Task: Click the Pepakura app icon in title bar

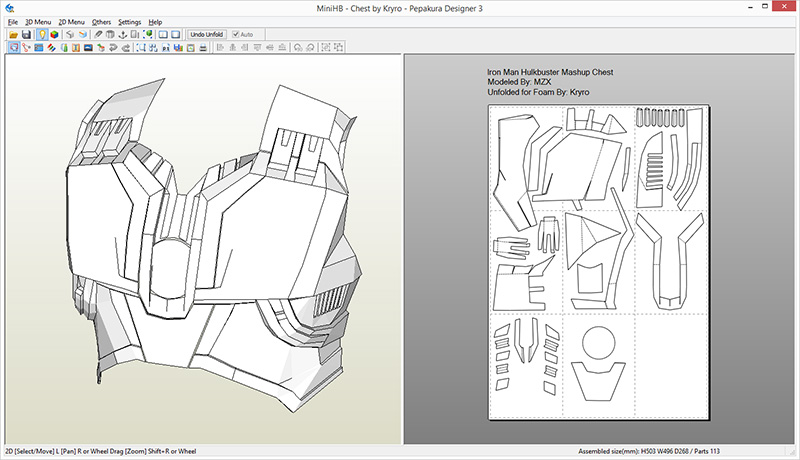Action: pyautogui.click(x=9, y=8)
